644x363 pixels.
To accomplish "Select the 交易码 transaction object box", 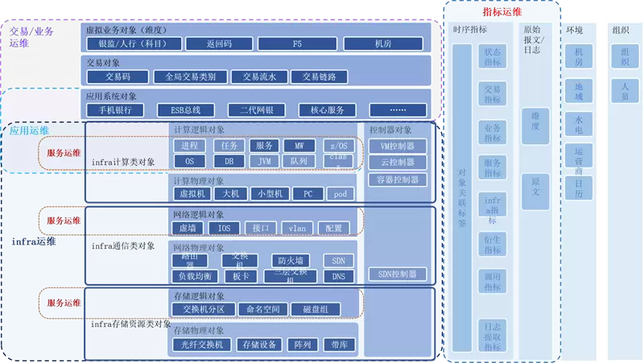I will point(118,77).
